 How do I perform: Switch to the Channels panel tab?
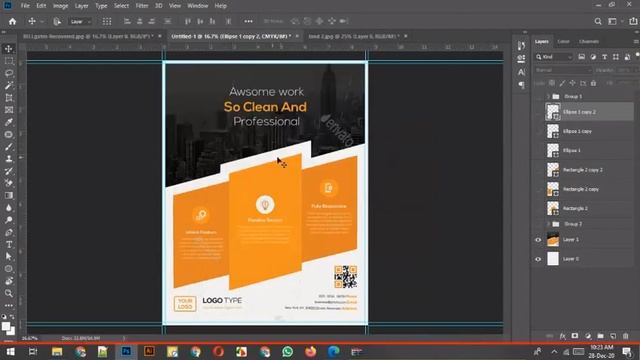(x=589, y=42)
